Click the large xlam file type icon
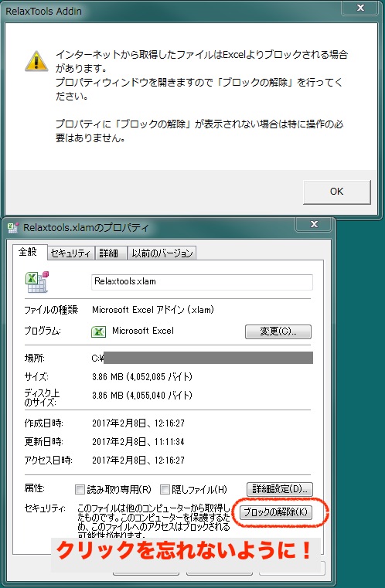The image size is (385, 588). point(37,282)
